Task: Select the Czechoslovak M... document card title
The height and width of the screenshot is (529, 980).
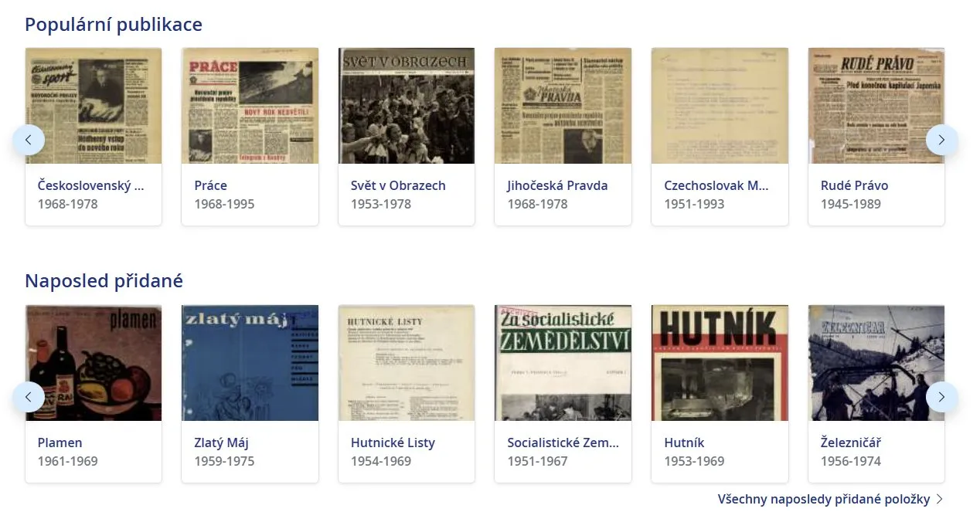Action: click(x=716, y=185)
